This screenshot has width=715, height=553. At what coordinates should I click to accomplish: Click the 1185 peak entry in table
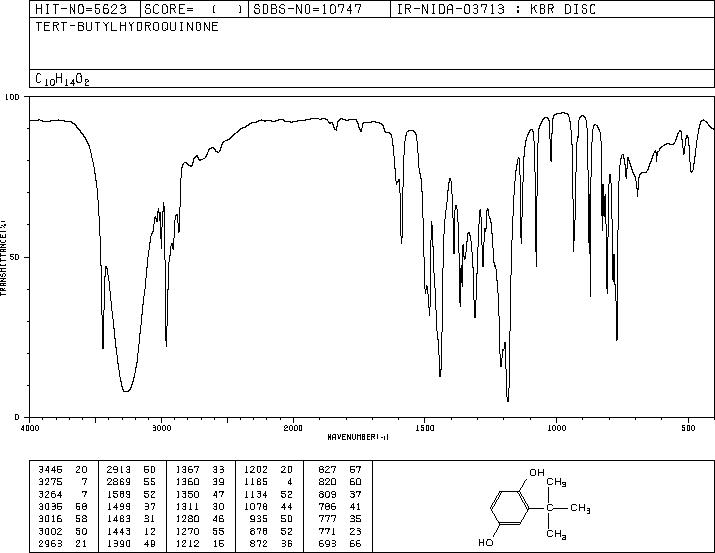coord(268,481)
